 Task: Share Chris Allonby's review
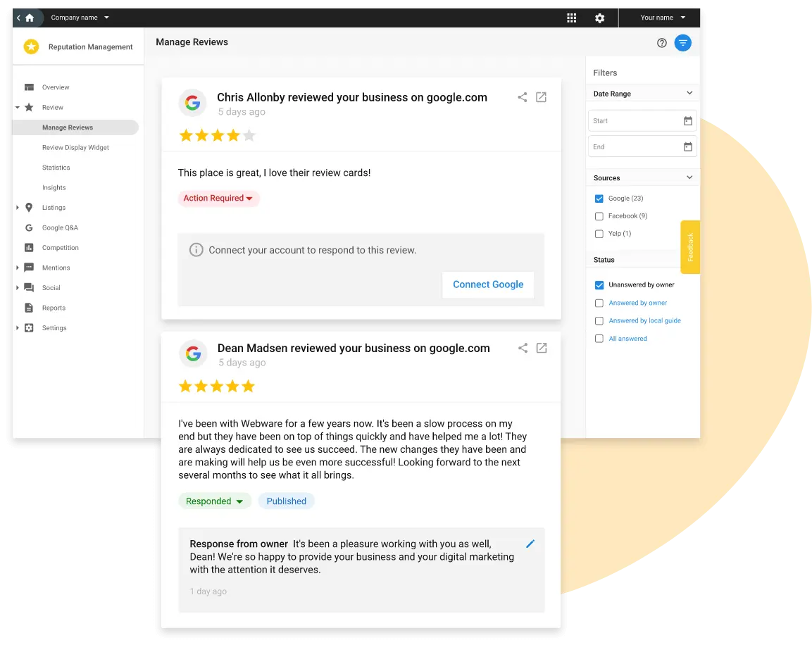pos(522,96)
